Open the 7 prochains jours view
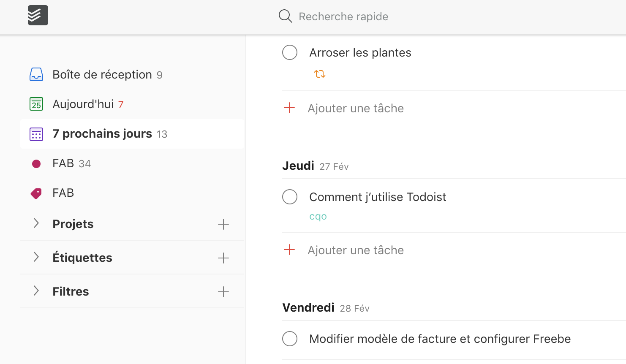This screenshot has height=364, width=626. click(102, 134)
